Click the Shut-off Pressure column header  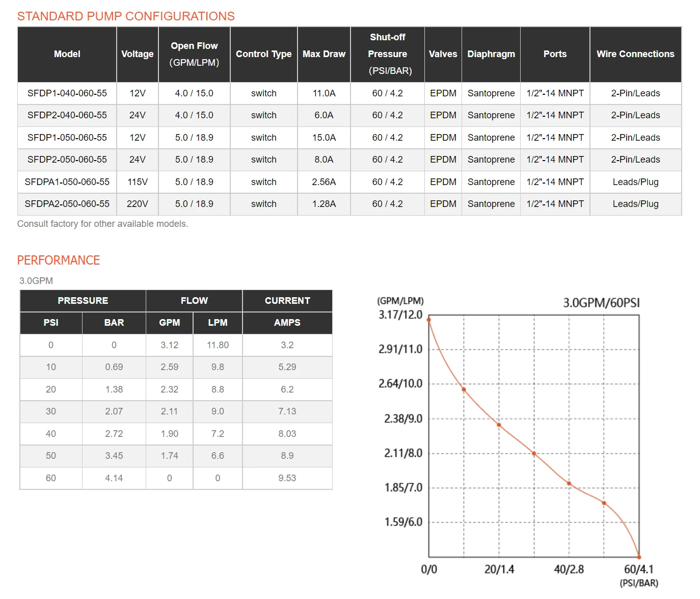(388, 54)
